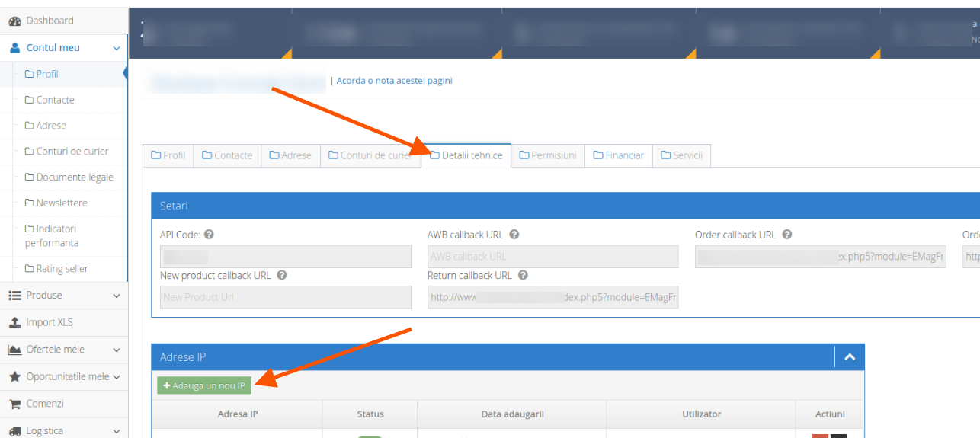Click the Return callback URL field
Screen dimensions: 980x438
tap(553, 297)
